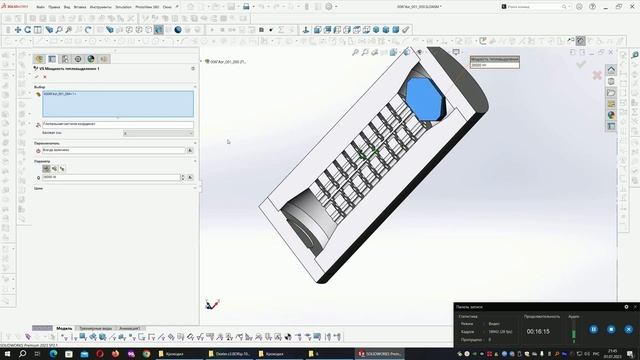Click the heat power value field
The image size is (640, 360).
(x=111, y=178)
